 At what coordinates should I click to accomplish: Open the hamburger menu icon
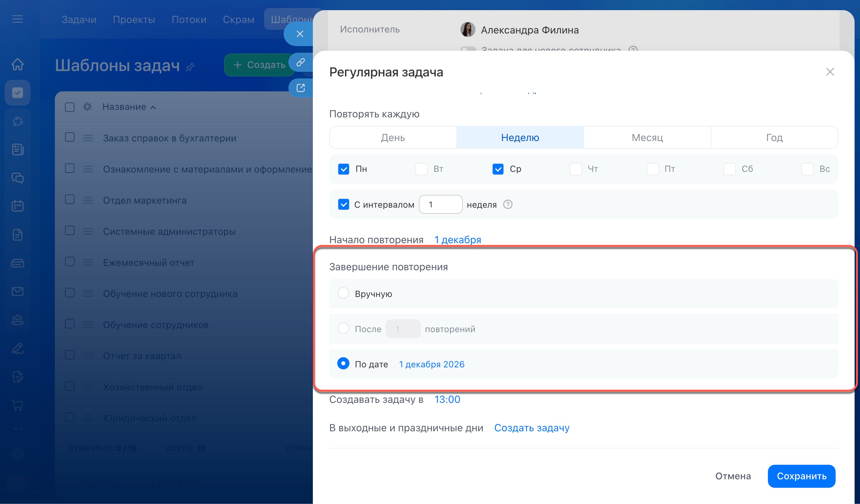(x=17, y=19)
